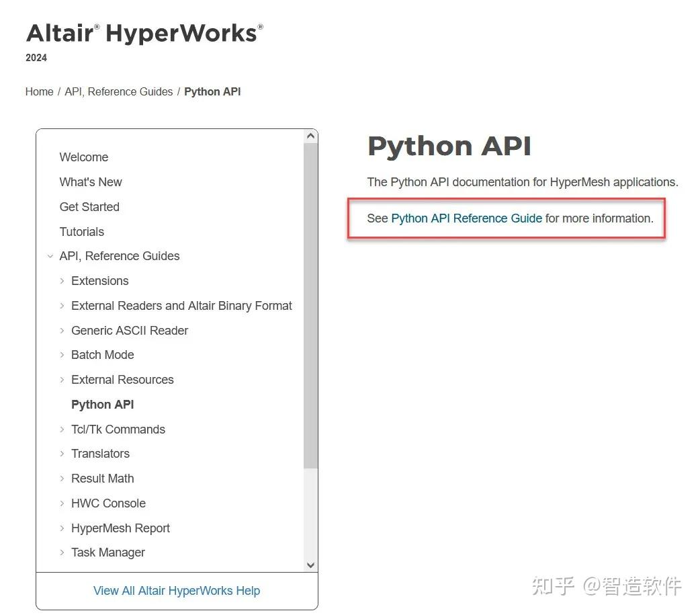Open the What's New page
The image size is (700, 615).
[91, 181]
